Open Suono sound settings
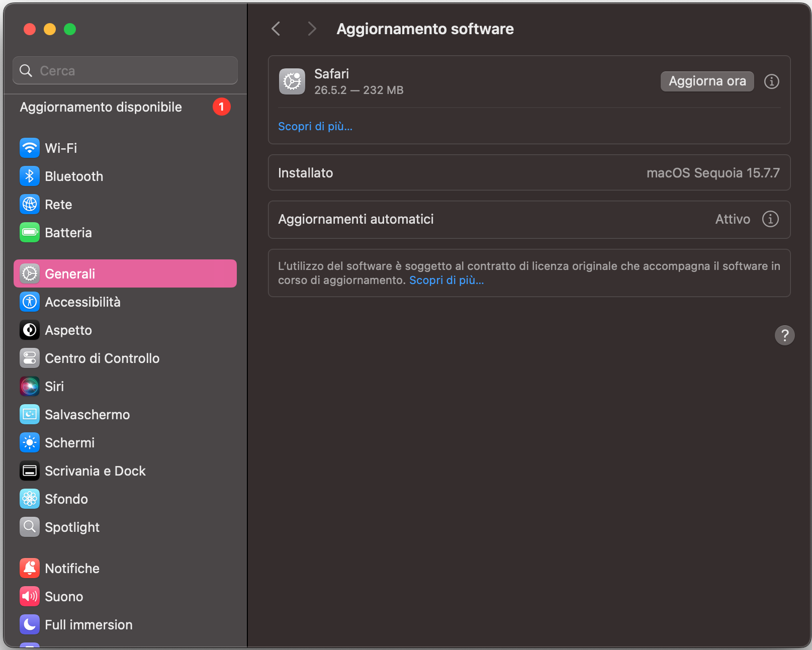Screen dimensions: 812x650 coord(125,596)
